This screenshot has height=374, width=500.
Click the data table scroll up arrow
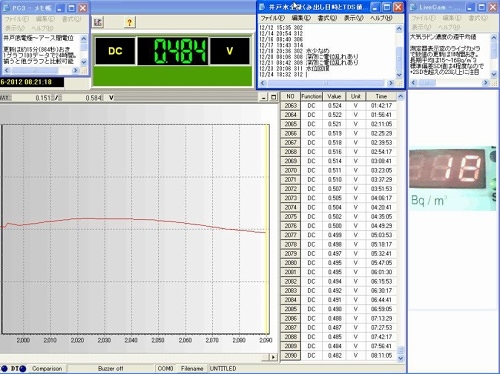(x=401, y=96)
